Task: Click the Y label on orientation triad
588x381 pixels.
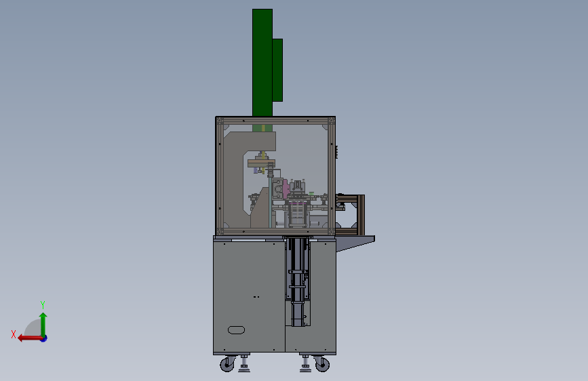Action: (x=43, y=304)
